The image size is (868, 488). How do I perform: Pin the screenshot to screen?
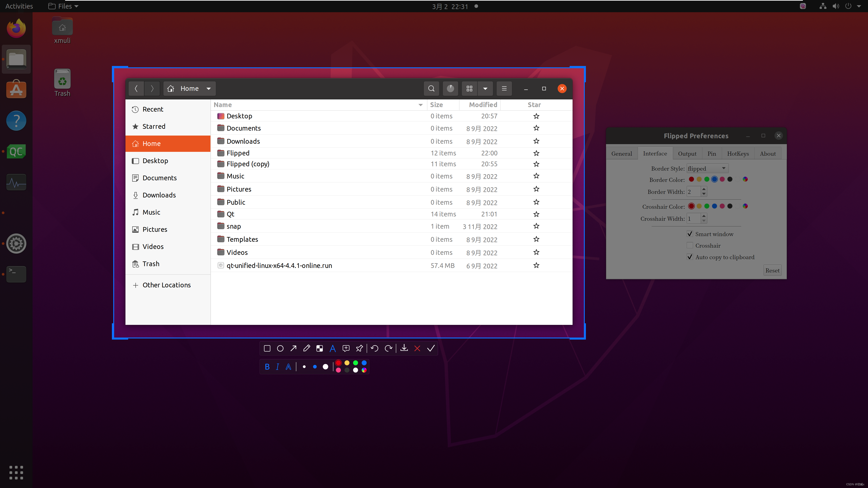tap(359, 348)
